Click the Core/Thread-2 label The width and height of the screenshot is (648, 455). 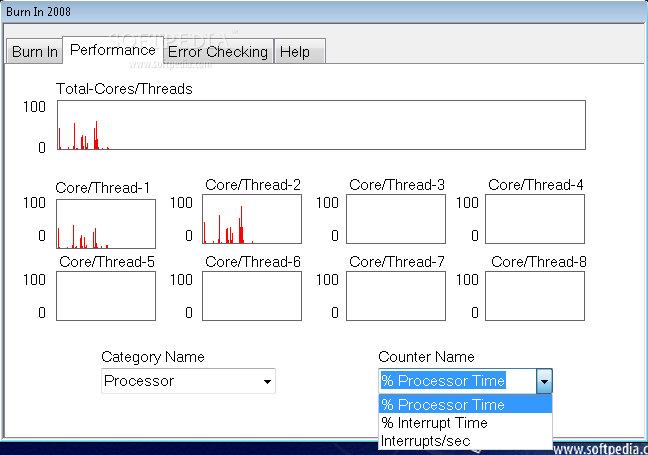click(x=253, y=185)
